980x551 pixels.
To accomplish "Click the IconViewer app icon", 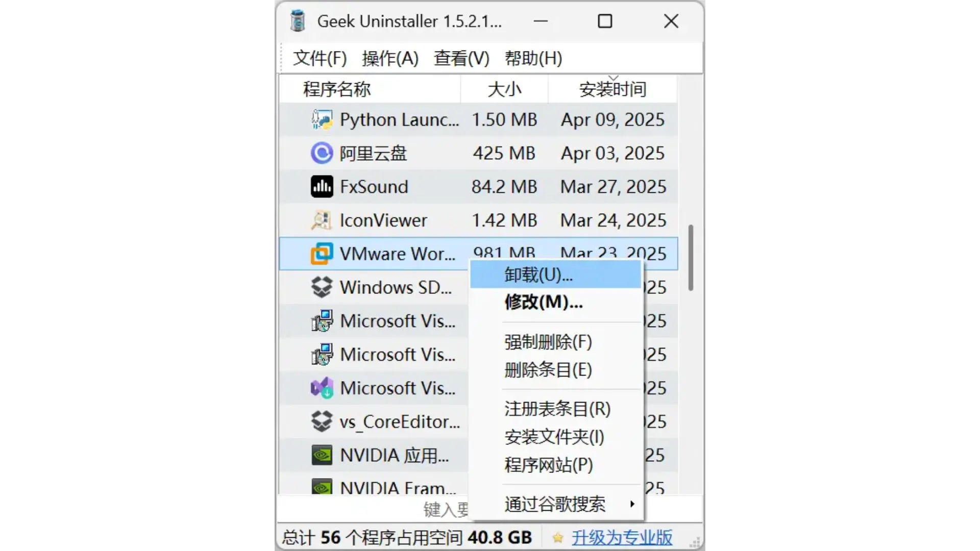I will pos(322,220).
